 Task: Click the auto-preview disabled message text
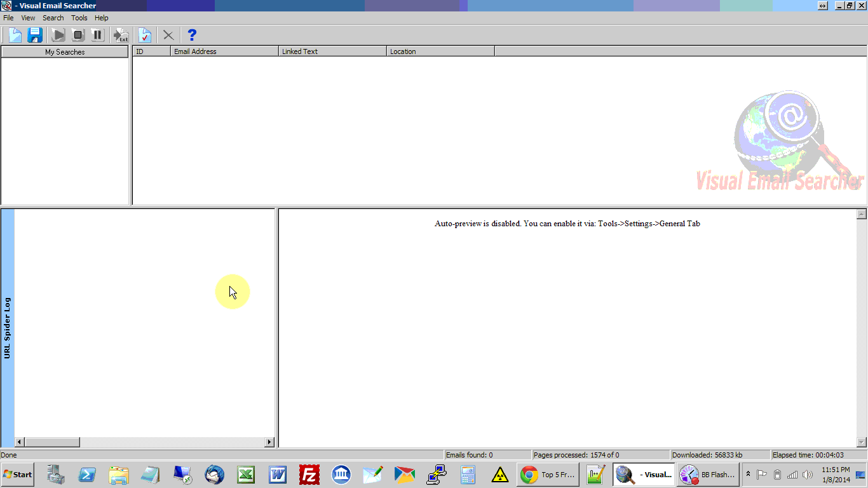(x=567, y=224)
